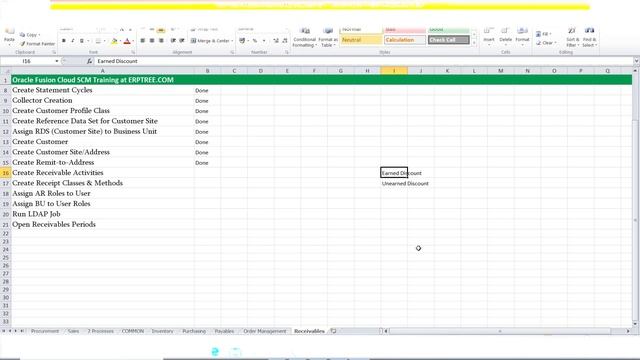Select column I header
The width and height of the screenshot is (640, 360).
point(394,71)
